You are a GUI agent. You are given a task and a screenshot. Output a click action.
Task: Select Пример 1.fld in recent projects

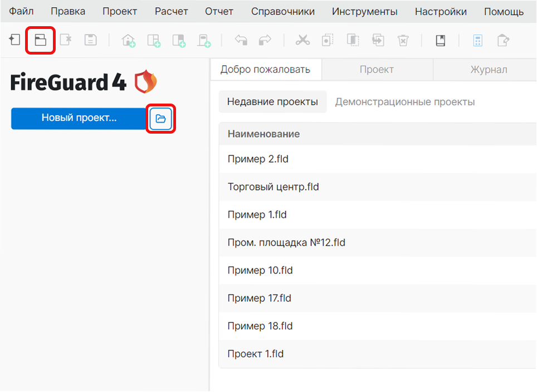click(378, 215)
